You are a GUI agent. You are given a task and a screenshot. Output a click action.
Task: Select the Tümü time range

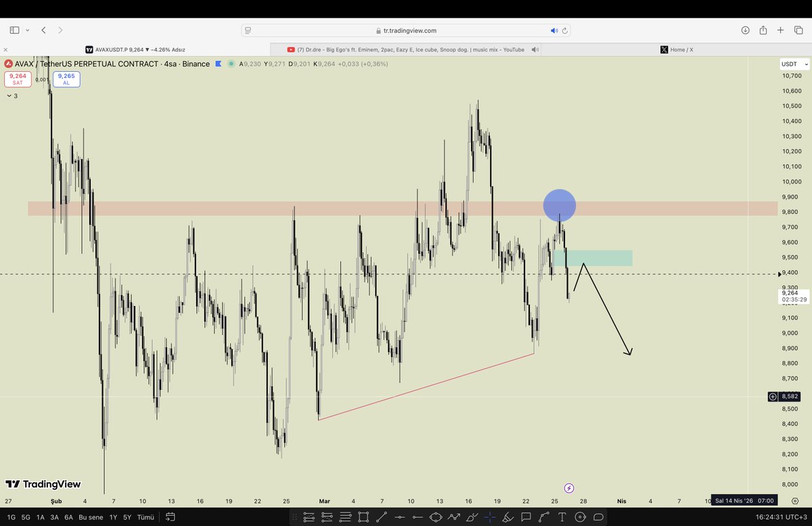click(x=145, y=517)
